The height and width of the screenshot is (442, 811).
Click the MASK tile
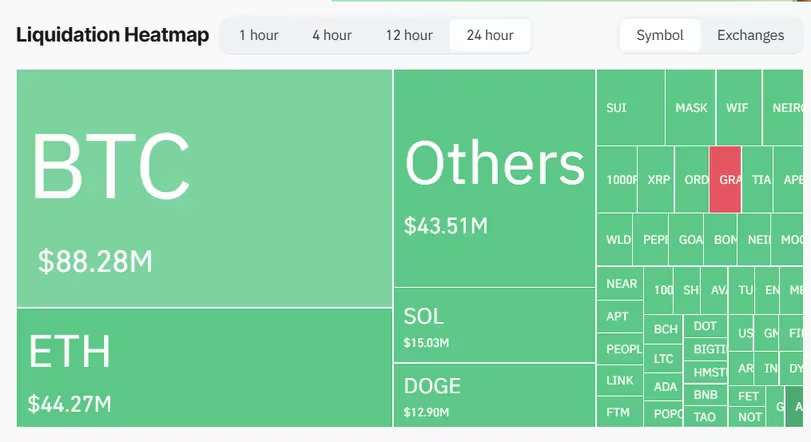point(691,107)
